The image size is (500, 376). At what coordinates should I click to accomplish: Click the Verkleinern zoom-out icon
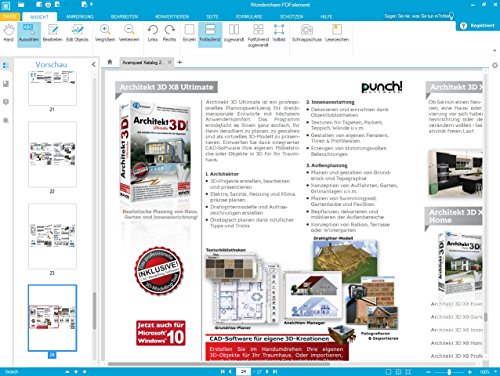129,33
